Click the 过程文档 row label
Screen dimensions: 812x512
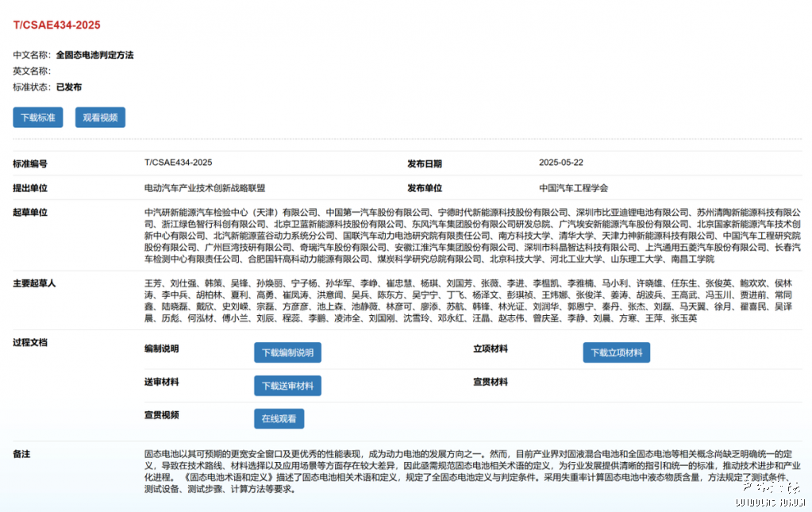coord(30,342)
